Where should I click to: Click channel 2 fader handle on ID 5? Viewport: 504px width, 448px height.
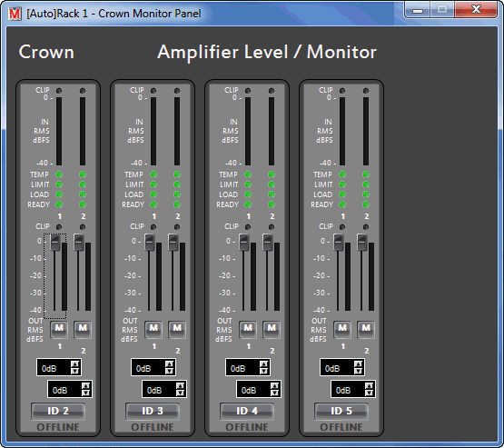coord(362,242)
